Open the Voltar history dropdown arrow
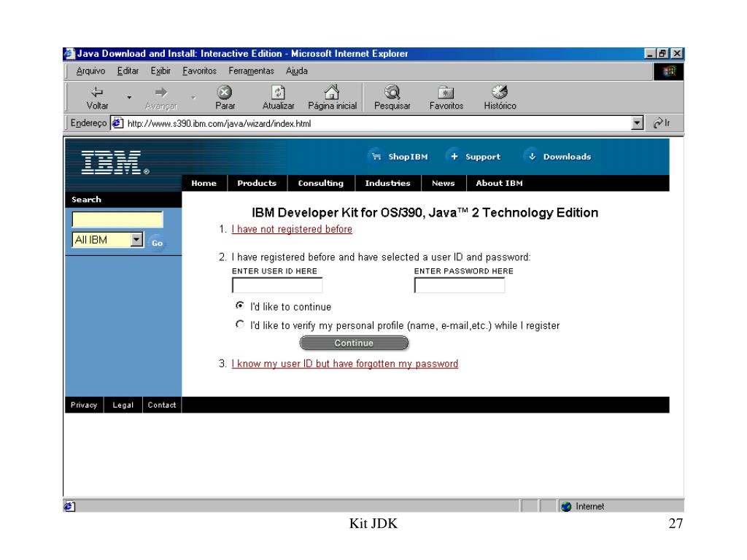This screenshot has width=747, height=560. (129, 98)
